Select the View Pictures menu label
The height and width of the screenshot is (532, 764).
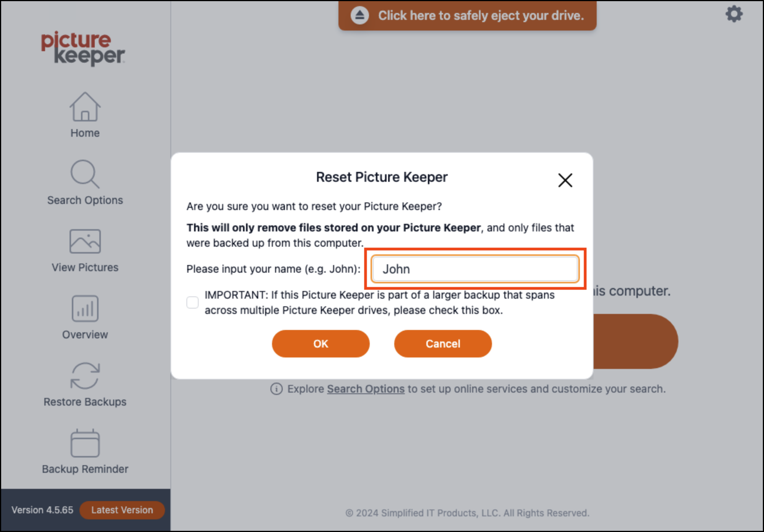[x=85, y=267]
